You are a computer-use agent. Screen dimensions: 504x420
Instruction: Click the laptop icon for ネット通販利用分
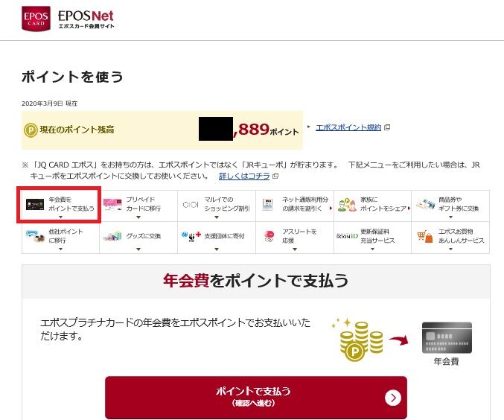tap(268, 205)
